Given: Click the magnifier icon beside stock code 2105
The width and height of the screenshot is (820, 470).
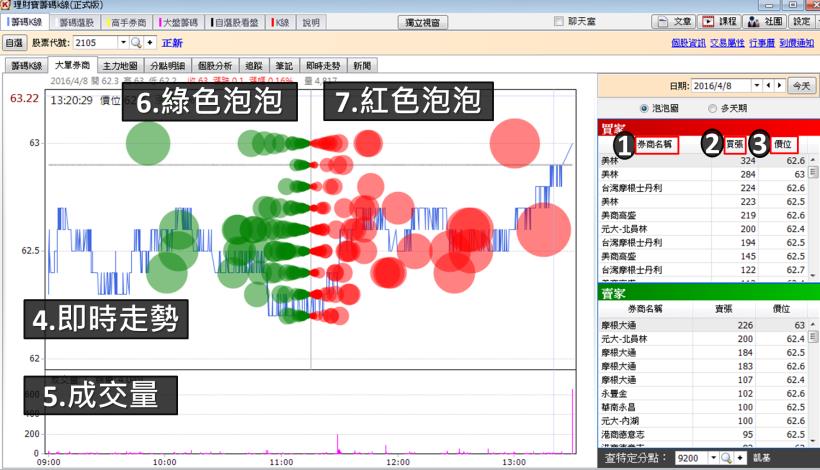Looking at the screenshot, I should 135,43.
